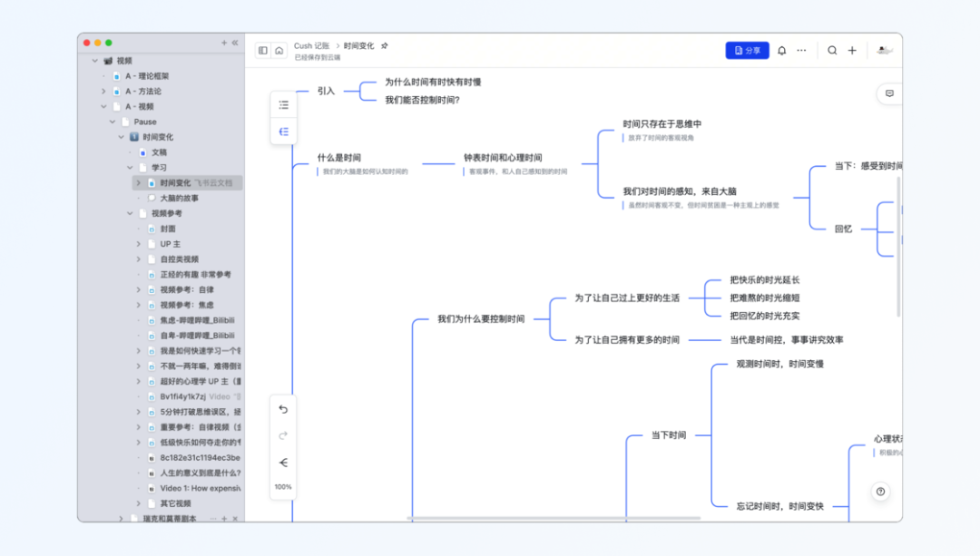Expand the 自控类视频 item

coord(139,259)
